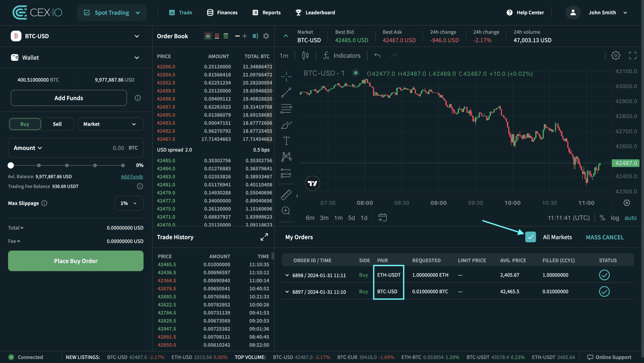Open the Fibonacci retracement tool

[286, 109]
